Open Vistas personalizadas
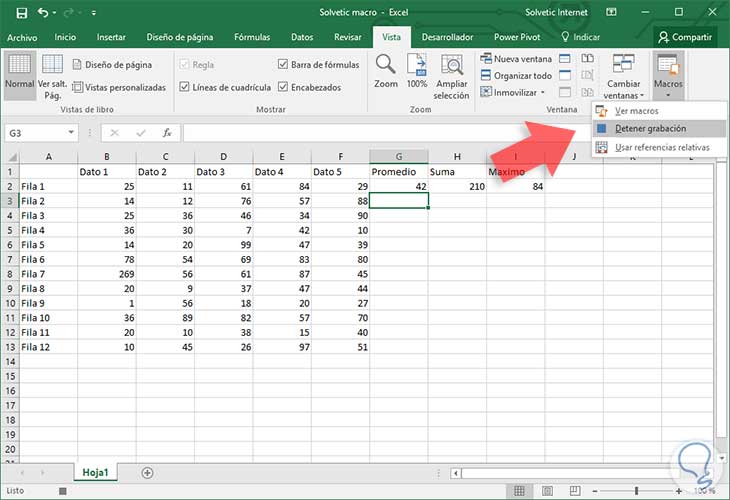The width and height of the screenshot is (730, 500). 119,87
